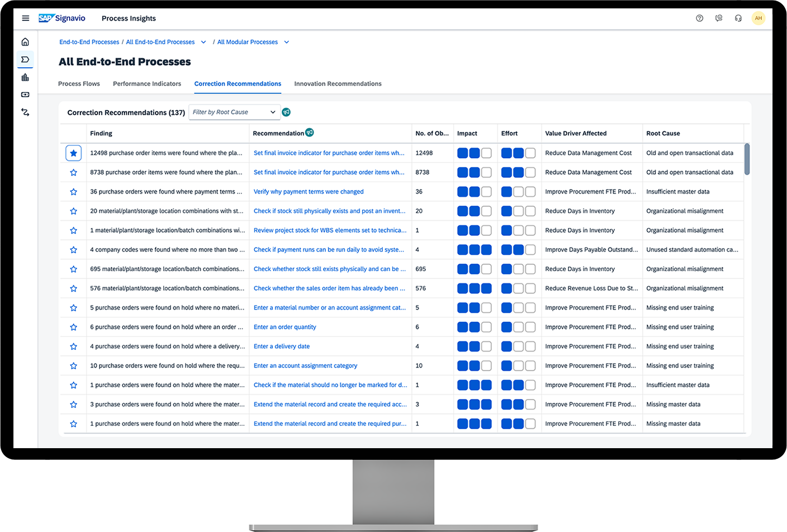Open the company/organization icon in the sidebar

pyautogui.click(x=25, y=77)
